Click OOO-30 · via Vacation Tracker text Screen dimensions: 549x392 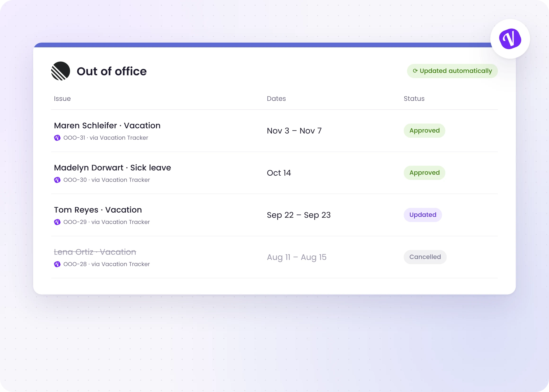tap(107, 180)
